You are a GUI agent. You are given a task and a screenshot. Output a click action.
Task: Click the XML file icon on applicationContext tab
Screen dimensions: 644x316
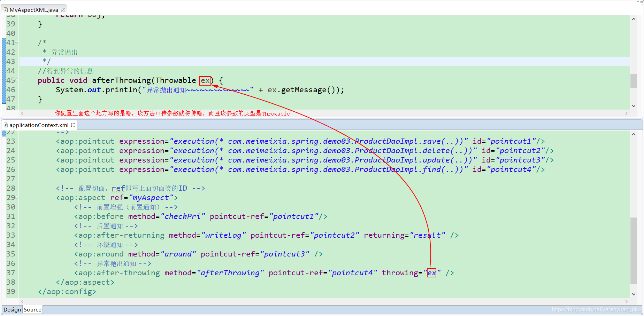tap(6, 125)
